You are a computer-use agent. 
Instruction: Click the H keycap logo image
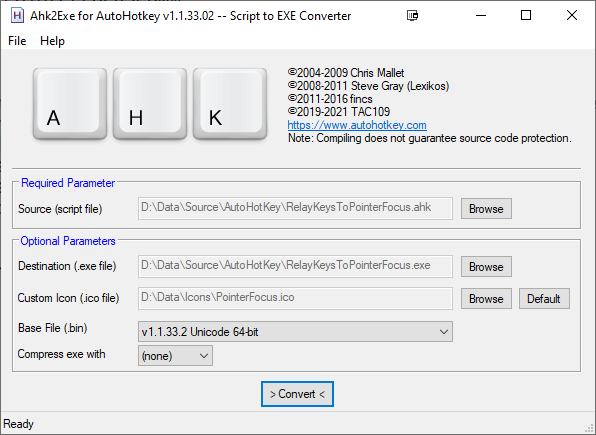tap(150, 104)
